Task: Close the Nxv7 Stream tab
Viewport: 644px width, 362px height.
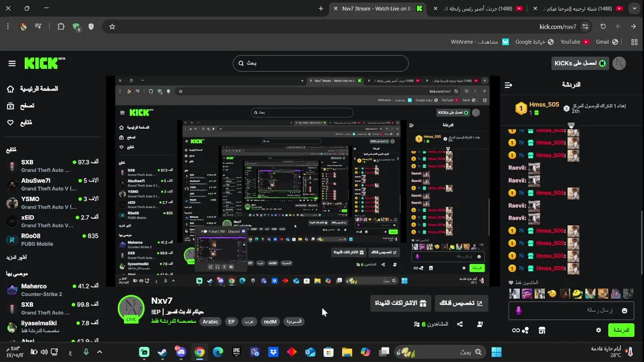Action: [x=336, y=9]
